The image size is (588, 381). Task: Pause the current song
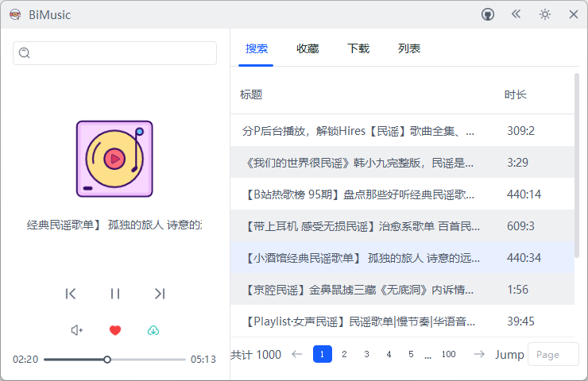pyautogui.click(x=115, y=294)
